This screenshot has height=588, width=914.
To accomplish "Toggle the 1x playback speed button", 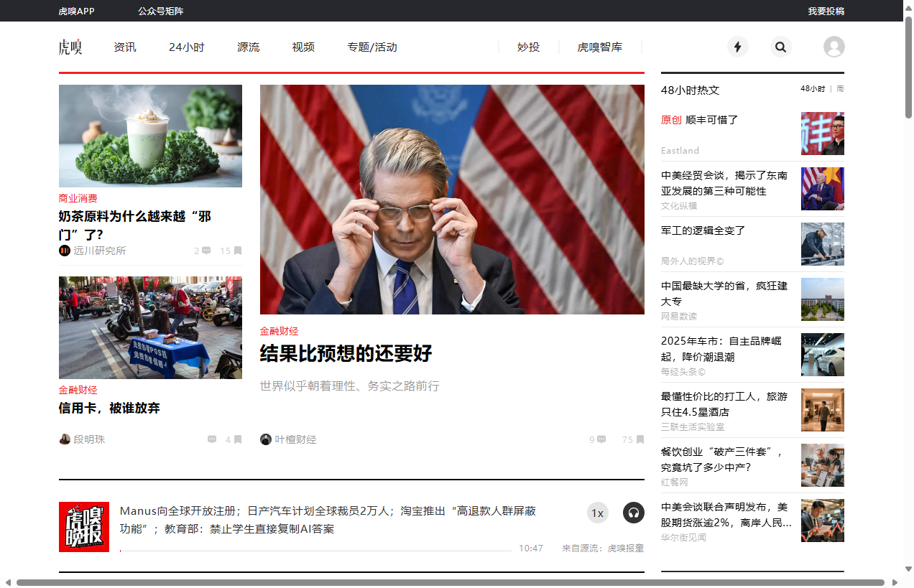I will pos(597,513).
